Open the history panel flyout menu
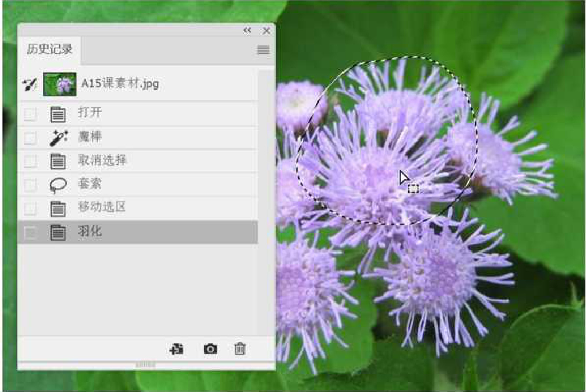586x392 pixels. (263, 51)
